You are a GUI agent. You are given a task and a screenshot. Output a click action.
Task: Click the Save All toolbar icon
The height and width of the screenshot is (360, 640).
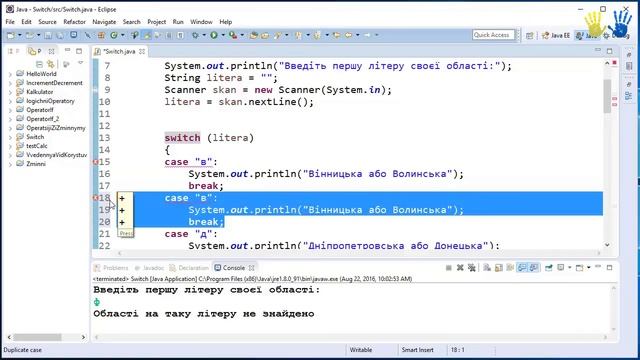60,36
